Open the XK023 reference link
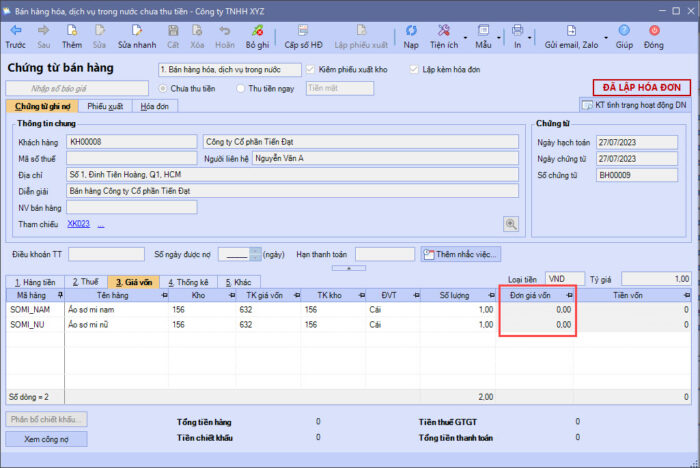Viewport: 700px width, 468px height. (78, 224)
